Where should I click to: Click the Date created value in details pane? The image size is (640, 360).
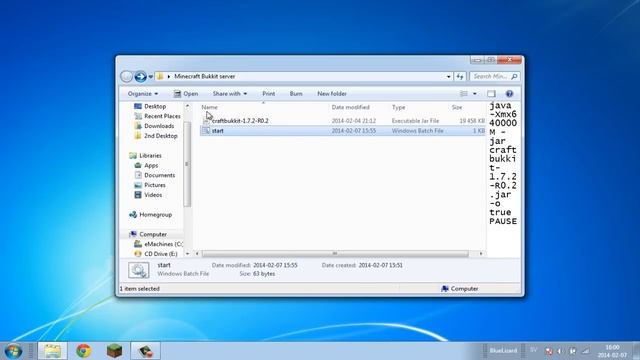pyautogui.click(x=380, y=265)
